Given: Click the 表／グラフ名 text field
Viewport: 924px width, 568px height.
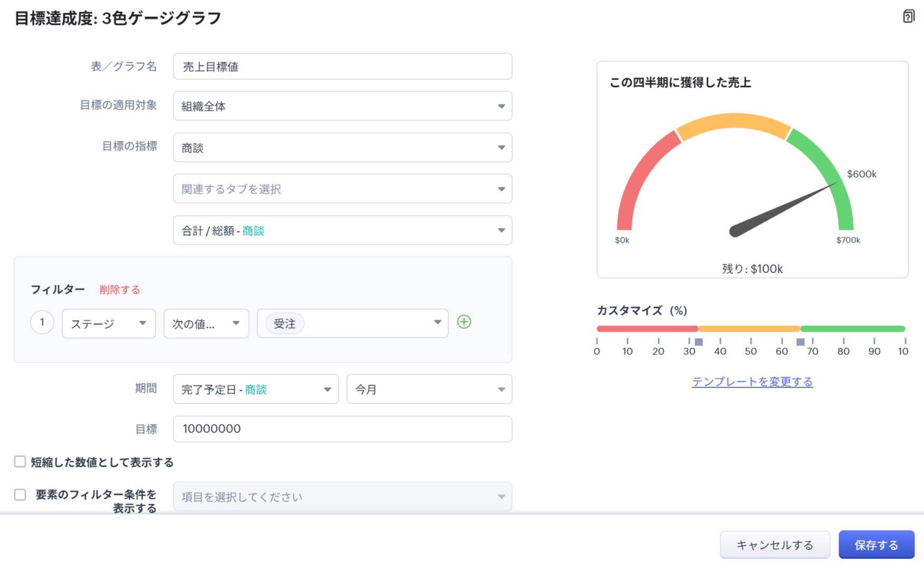Looking at the screenshot, I should pos(342,66).
